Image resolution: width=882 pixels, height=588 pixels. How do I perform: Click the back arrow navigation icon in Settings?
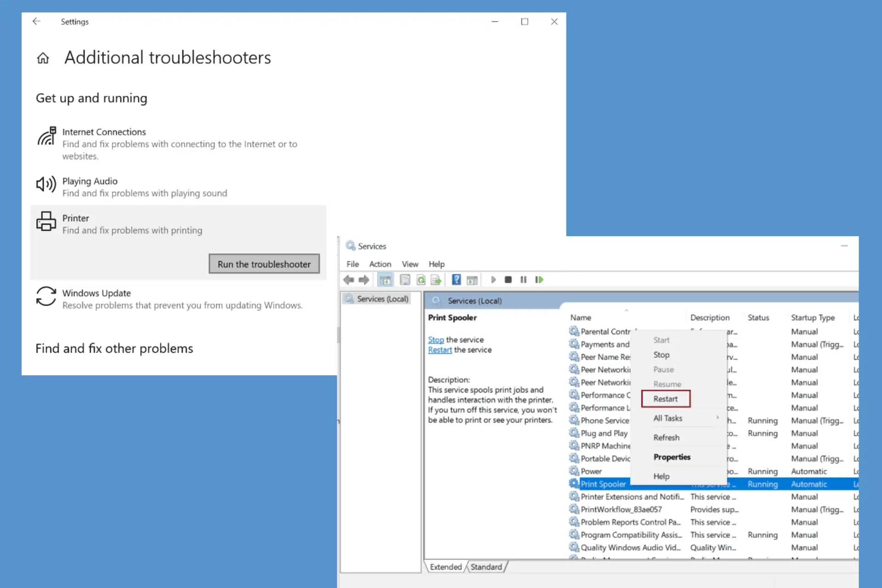pyautogui.click(x=36, y=21)
